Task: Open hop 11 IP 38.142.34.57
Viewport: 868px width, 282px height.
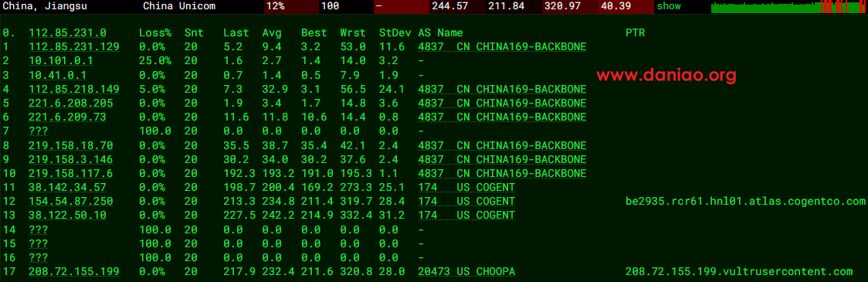Action: point(67,187)
